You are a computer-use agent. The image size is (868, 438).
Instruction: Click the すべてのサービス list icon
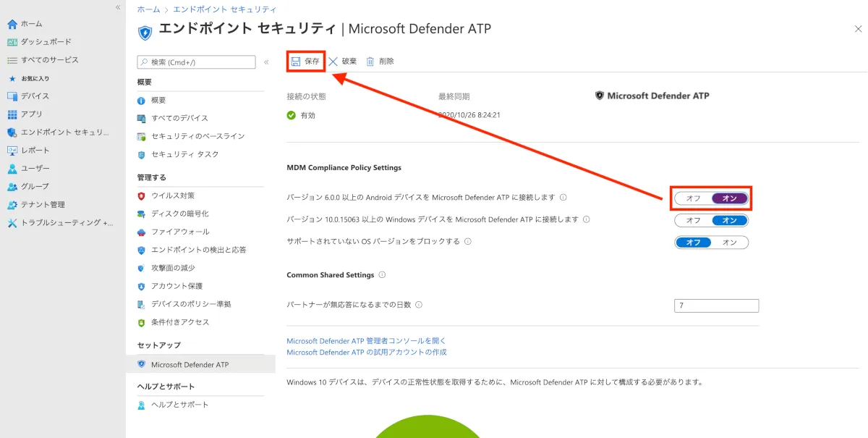point(12,60)
